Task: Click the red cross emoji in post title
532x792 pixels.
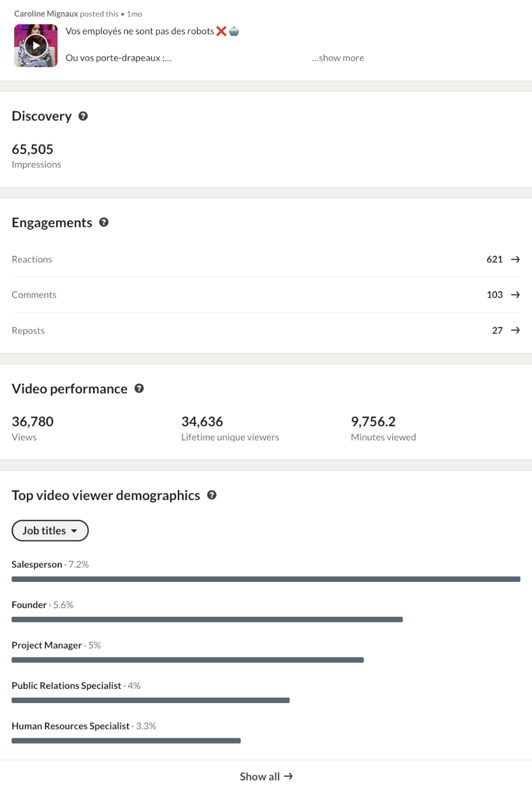Action: [222, 31]
